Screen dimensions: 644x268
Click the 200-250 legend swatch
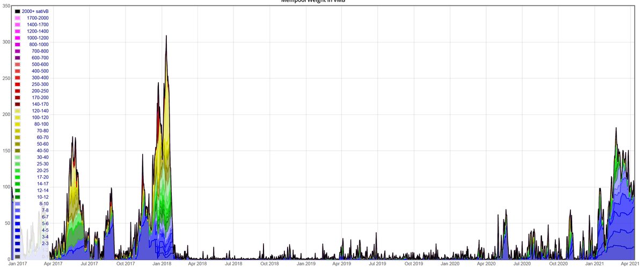click(18, 91)
